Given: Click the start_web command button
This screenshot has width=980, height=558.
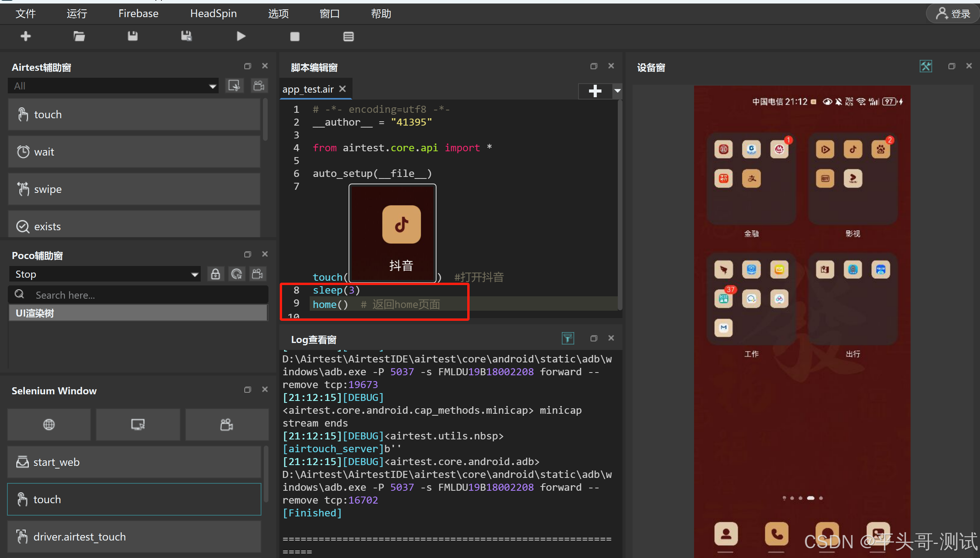Looking at the screenshot, I should (x=134, y=462).
